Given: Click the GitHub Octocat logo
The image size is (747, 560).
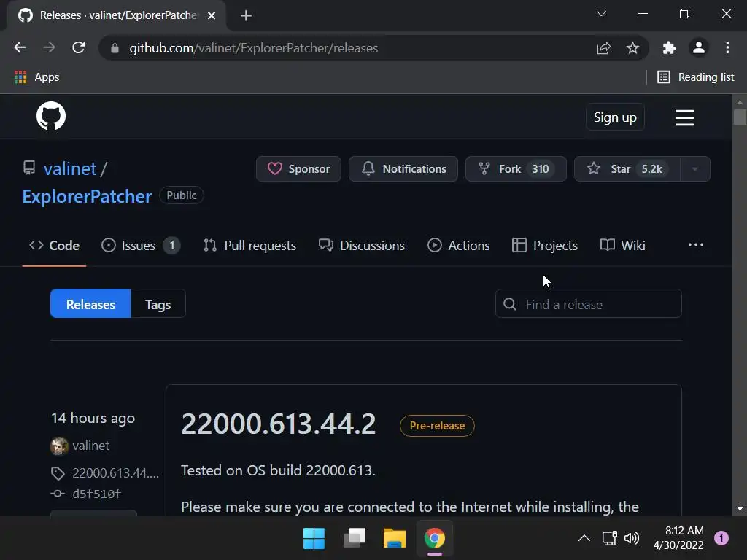Looking at the screenshot, I should tap(51, 116).
